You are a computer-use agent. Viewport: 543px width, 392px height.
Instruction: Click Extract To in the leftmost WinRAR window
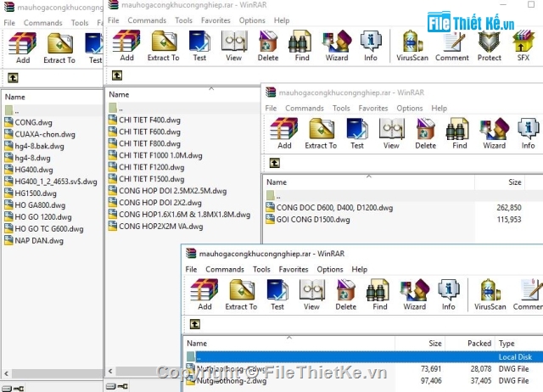click(59, 48)
